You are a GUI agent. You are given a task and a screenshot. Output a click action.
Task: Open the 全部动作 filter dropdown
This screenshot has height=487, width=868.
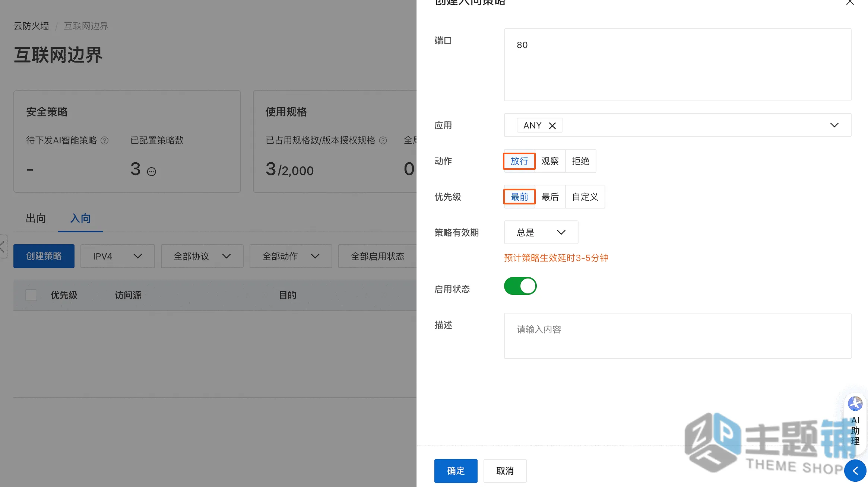(291, 256)
